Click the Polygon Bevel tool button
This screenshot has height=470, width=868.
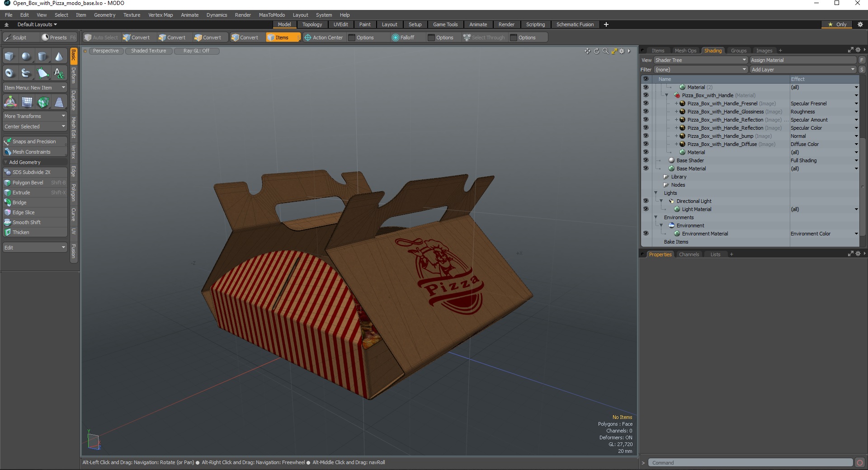click(35, 183)
